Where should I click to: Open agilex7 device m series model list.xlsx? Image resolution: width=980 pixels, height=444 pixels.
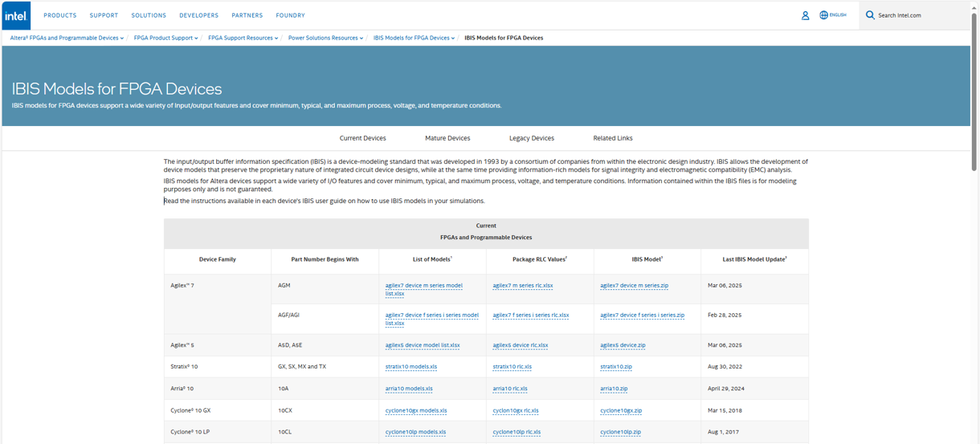(x=423, y=290)
